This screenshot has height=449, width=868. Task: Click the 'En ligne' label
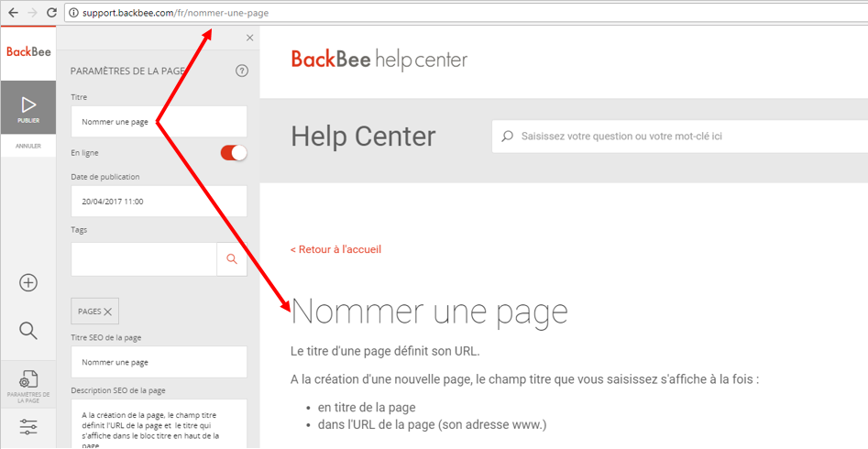tap(84, 153)
